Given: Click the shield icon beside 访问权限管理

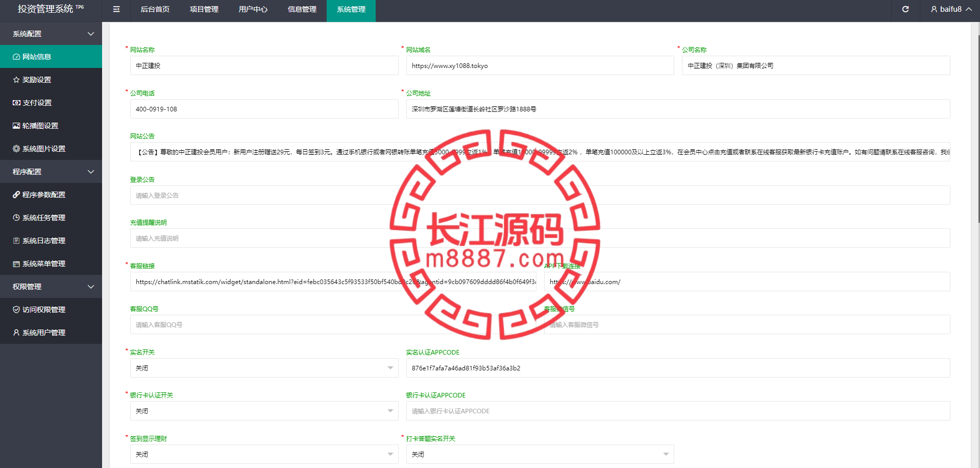Looking at the screenshot, I should (16, 310).
